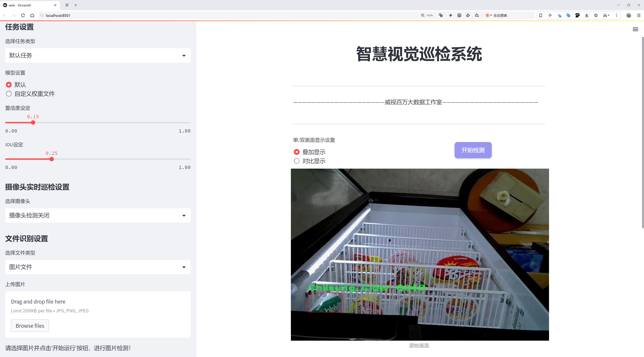Open the bookmarks star icon in toolbar
This screenshot has height=357, width=644.
click(x=596, y=15)
